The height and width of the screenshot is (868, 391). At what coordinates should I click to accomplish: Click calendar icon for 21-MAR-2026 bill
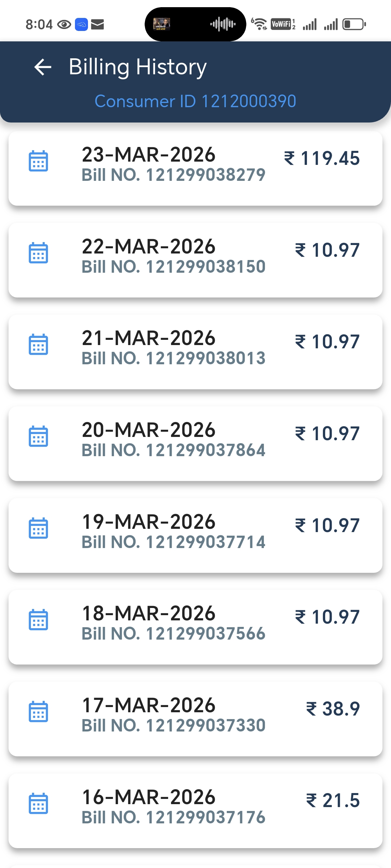click(38, 344)
